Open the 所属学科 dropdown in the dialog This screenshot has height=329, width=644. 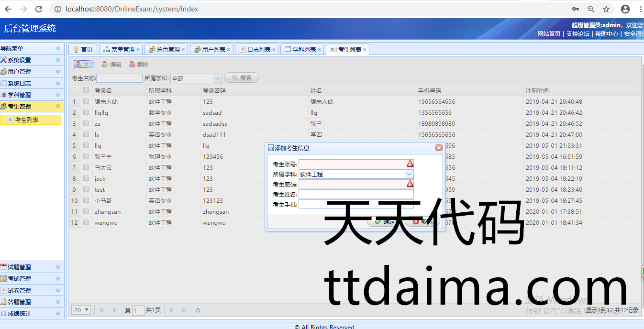pos(409,174)
